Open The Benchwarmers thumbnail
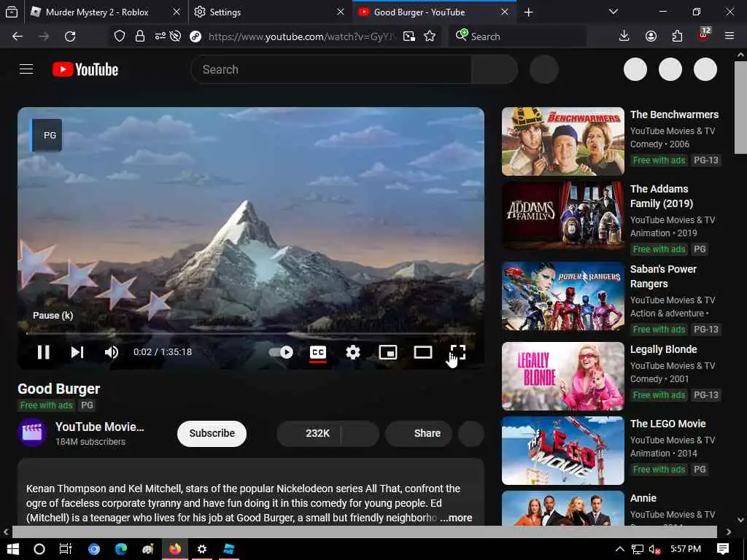The image size is (747, 560). click(562, 141)
